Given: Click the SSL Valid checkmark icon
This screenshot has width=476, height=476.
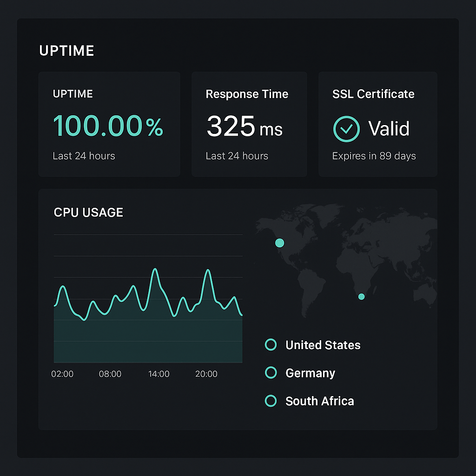Looking at the screenshot, I should tap(346, 129).
